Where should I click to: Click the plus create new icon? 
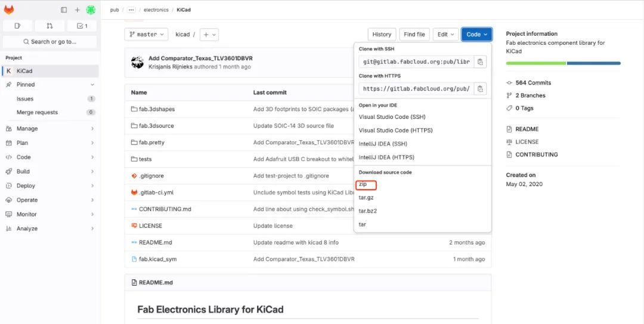coord(77,10)
